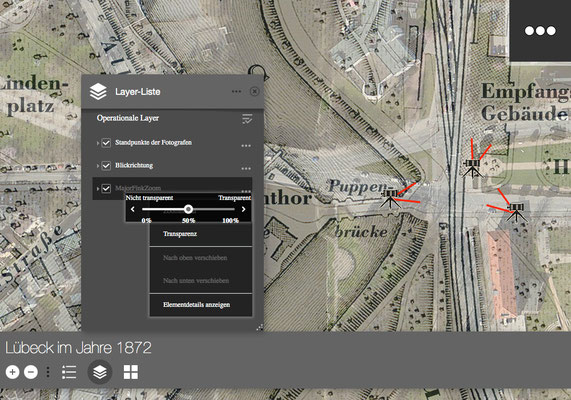Select camera marker near Puppenbrücke

390,198
